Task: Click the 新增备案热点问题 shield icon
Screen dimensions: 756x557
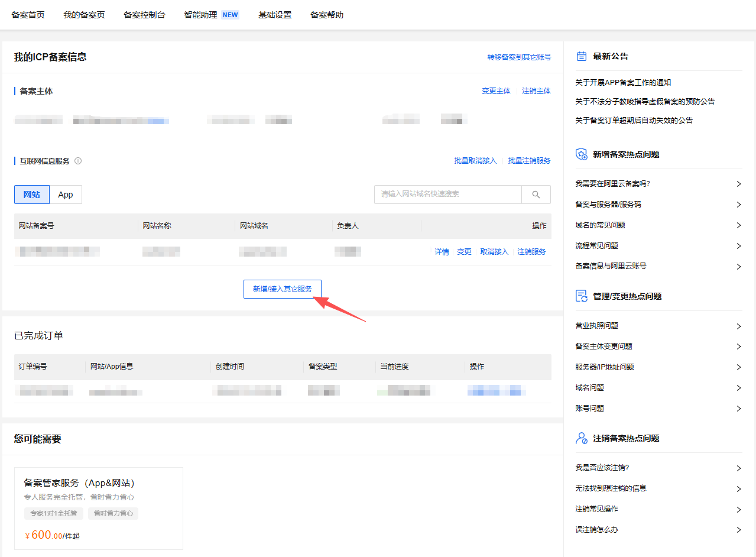Action: pos(581,154)
